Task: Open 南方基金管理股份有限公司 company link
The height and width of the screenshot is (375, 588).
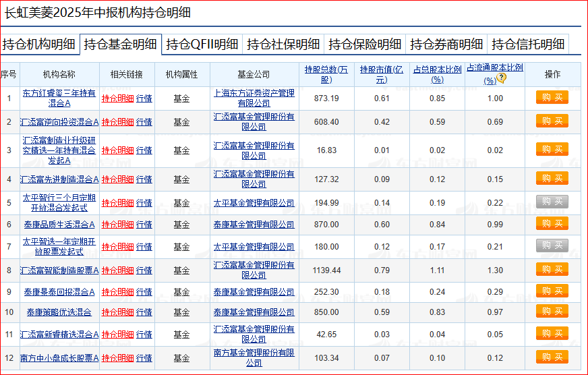Action: point(254,357)
